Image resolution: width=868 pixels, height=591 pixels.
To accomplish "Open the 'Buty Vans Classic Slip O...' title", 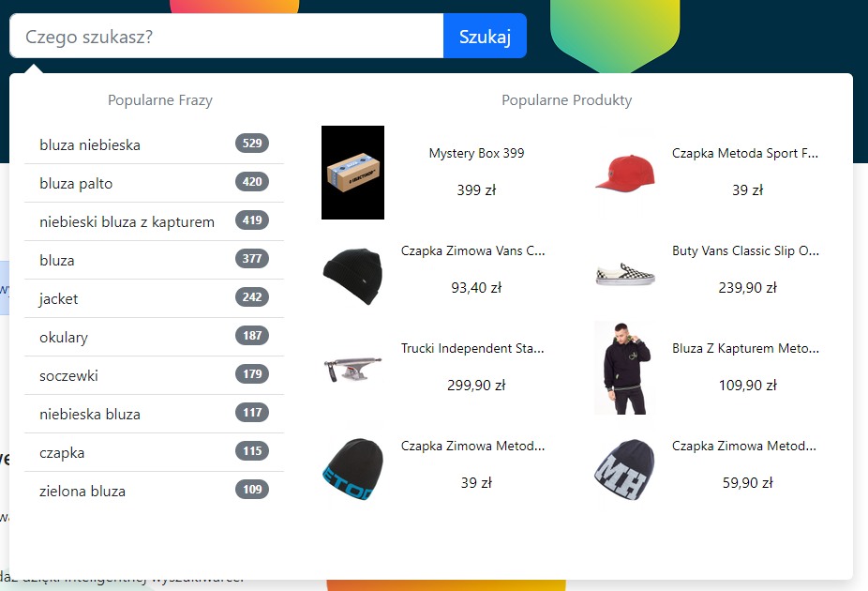I will tap(745, 250).
